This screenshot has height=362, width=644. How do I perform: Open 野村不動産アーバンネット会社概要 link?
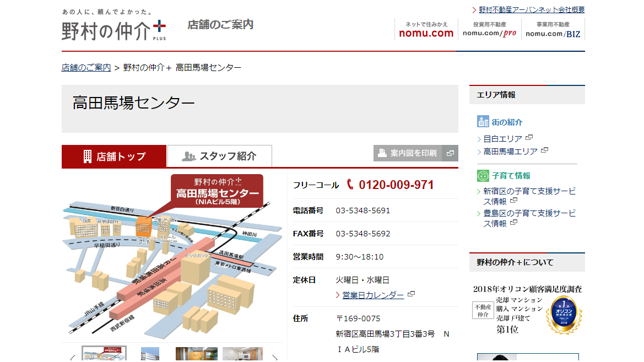pyautogui.click(x=532, y=10)
